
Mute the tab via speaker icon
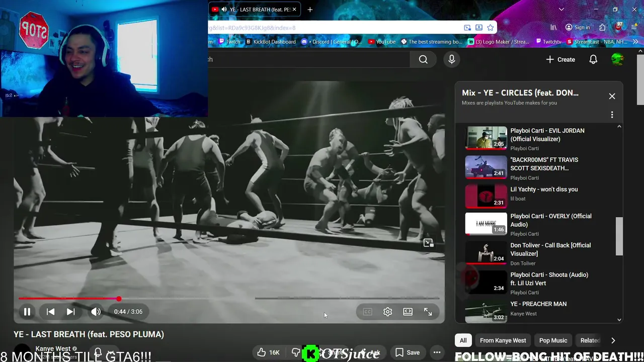point(224,9)
